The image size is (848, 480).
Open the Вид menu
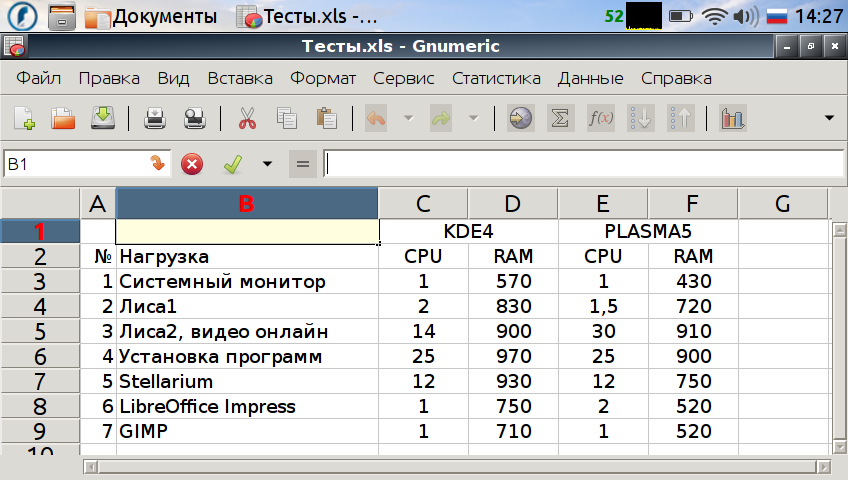coord(173,78)
